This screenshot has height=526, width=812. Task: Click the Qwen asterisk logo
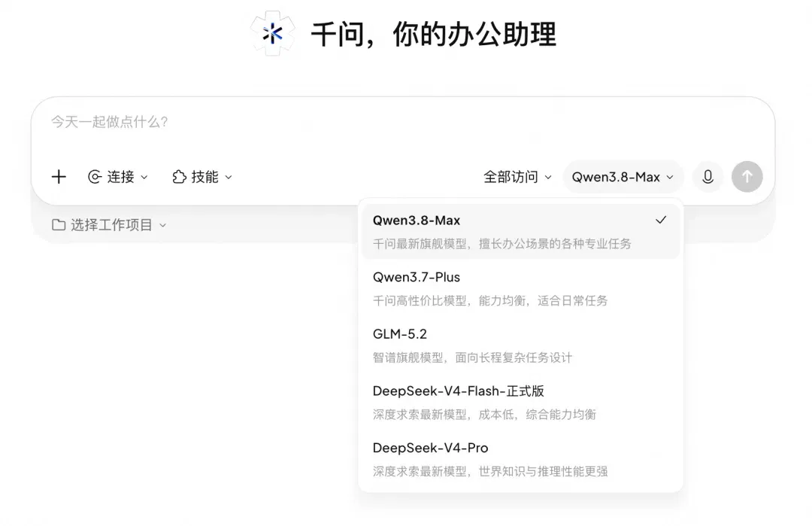click(273, 34)
